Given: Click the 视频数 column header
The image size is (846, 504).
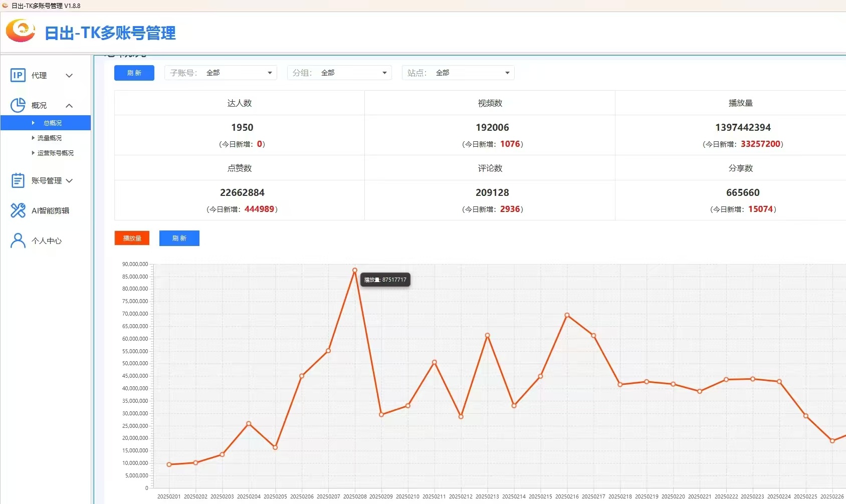Looking at the screenshot, I should pyautogui.click(x=490, y=103).
